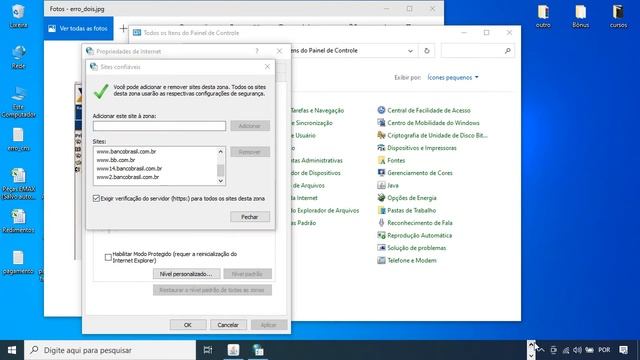640x360 pixels.
Task: Click Reprodução Automática icon
Action: coord(381,235)
